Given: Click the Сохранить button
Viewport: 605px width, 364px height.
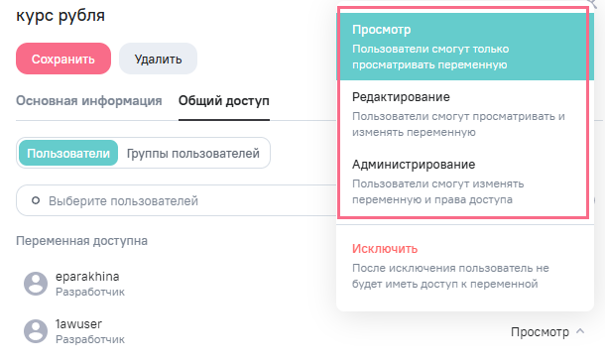Looking at the screenshot, I should (63, 59).
